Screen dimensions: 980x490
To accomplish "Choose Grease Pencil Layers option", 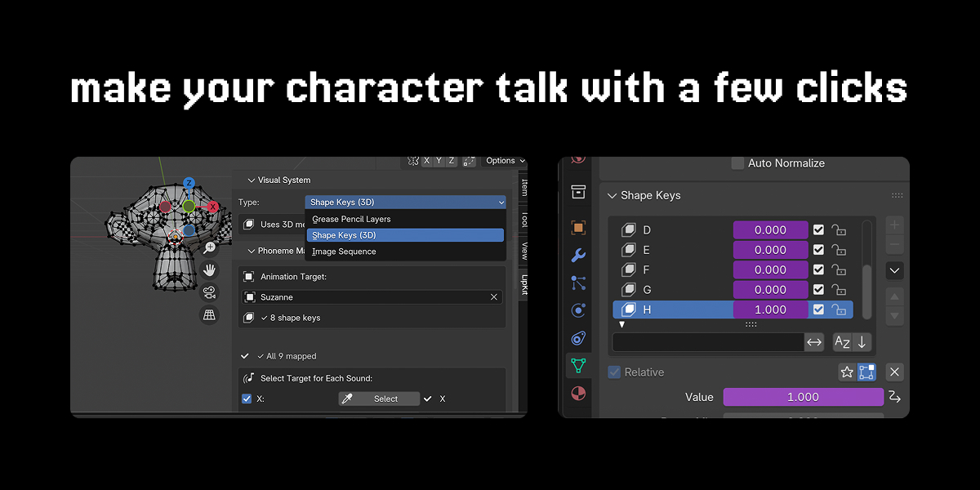I will tap(351, 219).
